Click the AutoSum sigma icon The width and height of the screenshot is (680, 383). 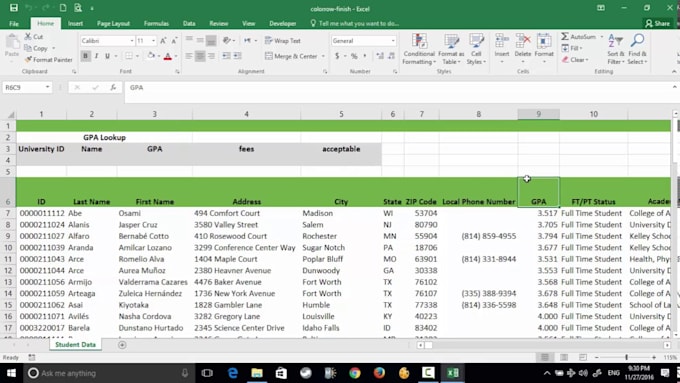[x=565, y=36]
